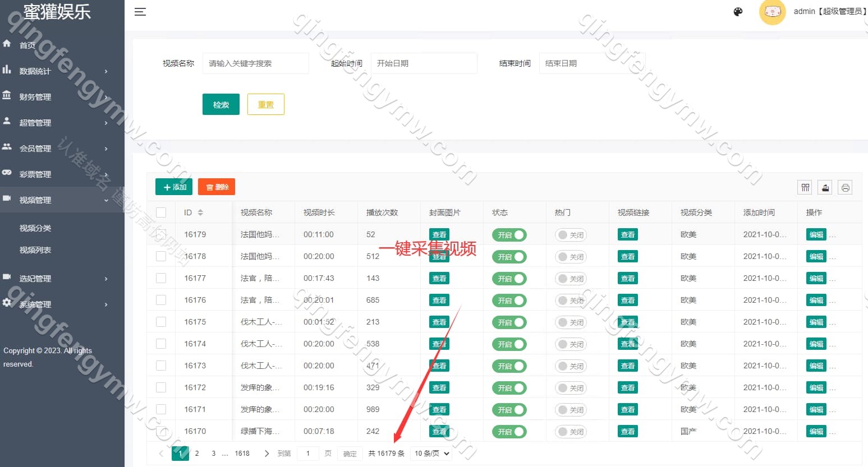Click the green 检索 search button
This screenshot has width=868, height=467.
point(221,105)
